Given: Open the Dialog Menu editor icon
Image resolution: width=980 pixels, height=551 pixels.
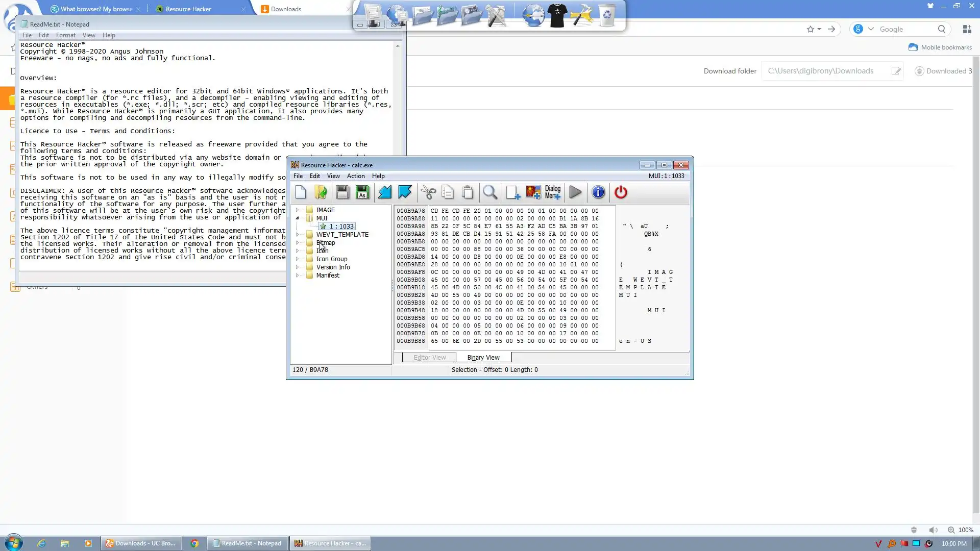Looking at the screenshot, I should pos(553,192).
